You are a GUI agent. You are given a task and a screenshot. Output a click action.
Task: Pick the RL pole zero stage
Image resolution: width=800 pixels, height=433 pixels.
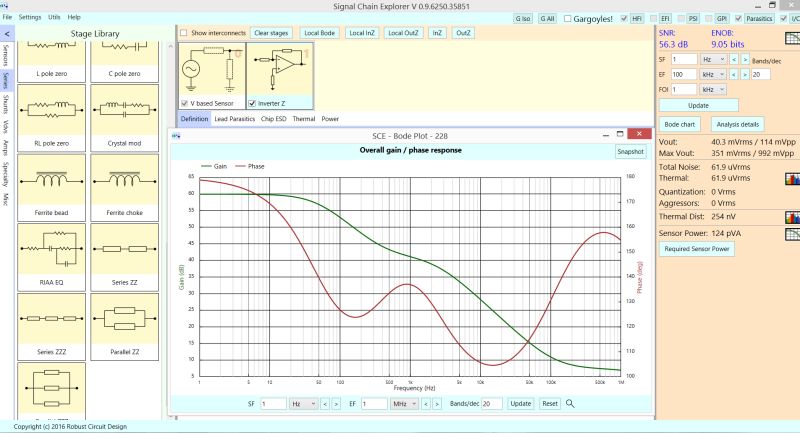pos(52,118)
